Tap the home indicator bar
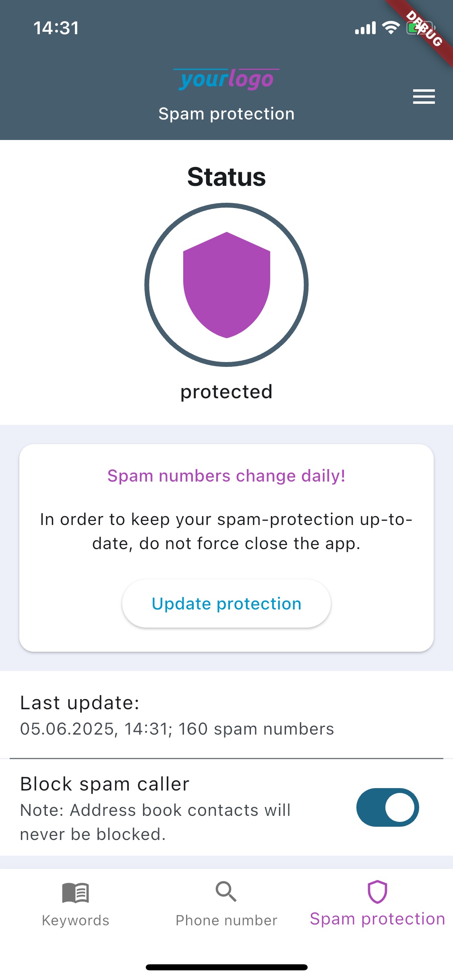This screenshot has width=453, height=980. click(x=226, y=967)
